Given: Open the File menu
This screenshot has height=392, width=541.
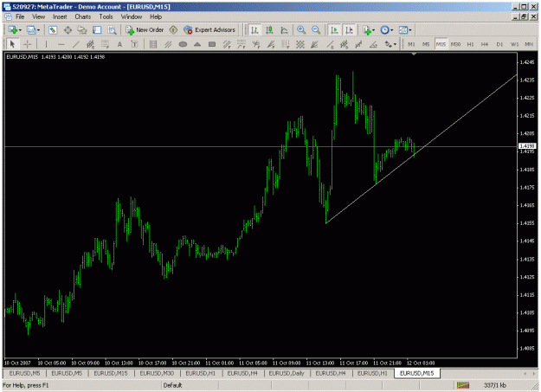Looking at the screenshot, I should pyautogui.click(x=20, y=16).
